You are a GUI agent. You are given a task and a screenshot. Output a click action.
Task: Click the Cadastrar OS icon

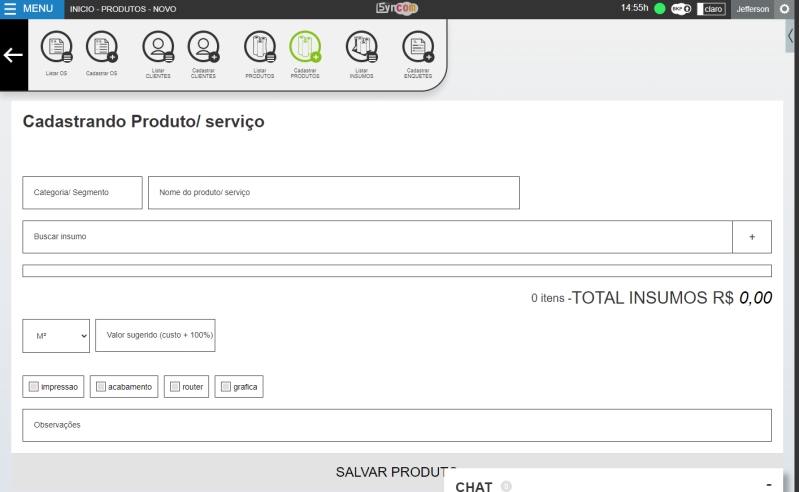[102, 49]
